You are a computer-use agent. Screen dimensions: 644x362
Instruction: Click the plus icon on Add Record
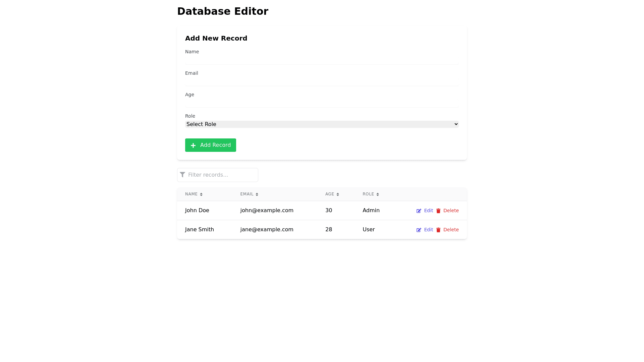pyautogui.click(x=193, y=145)
